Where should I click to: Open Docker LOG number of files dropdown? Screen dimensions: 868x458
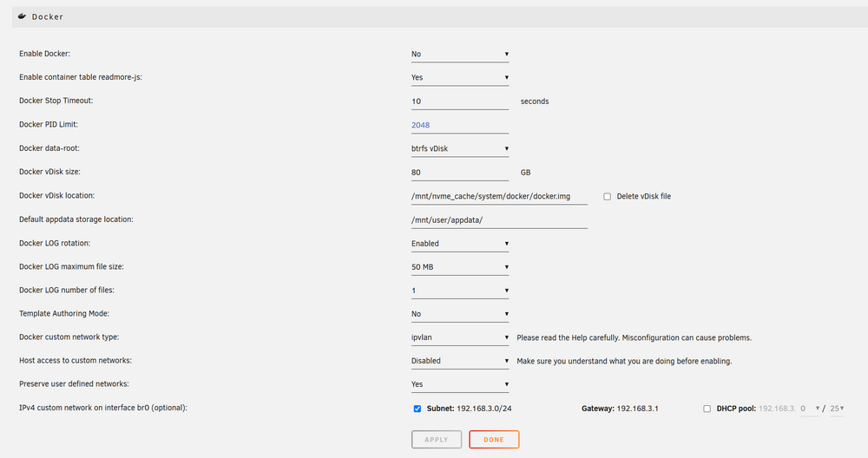(x=459, y=291)
